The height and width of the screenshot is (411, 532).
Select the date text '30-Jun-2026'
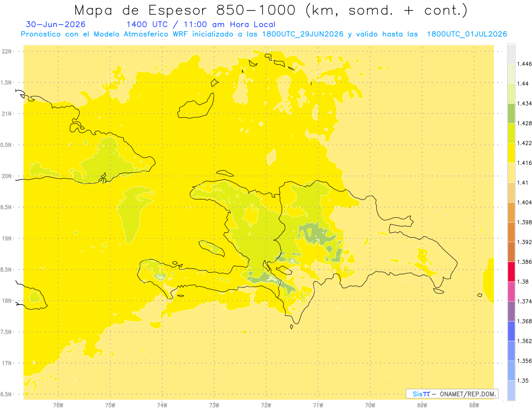coord(56,24)
